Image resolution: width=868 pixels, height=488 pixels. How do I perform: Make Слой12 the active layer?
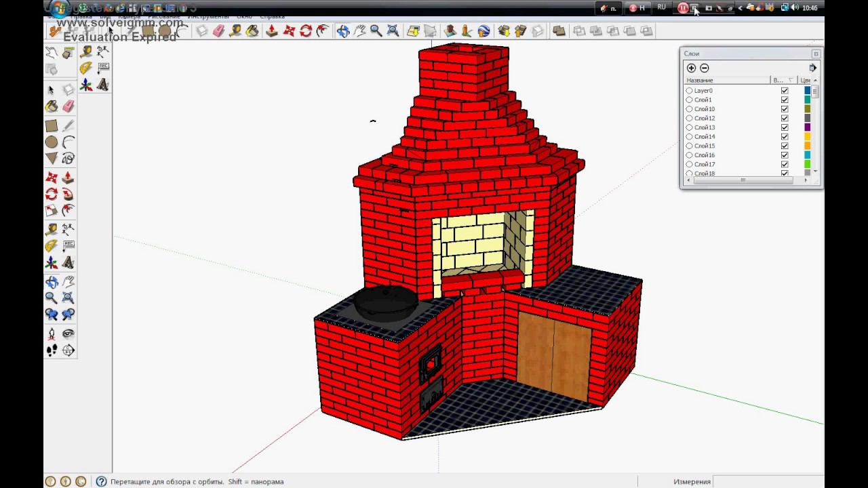[689, 119]
